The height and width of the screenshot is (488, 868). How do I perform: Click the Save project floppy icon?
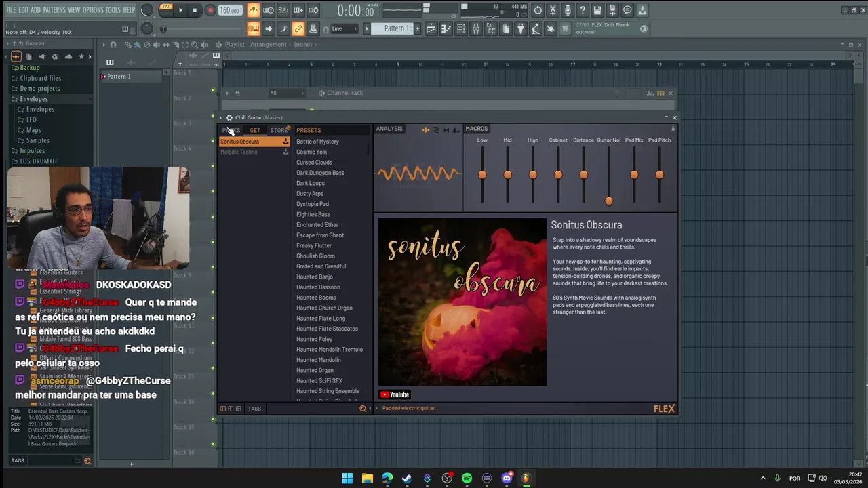point(597,10)
